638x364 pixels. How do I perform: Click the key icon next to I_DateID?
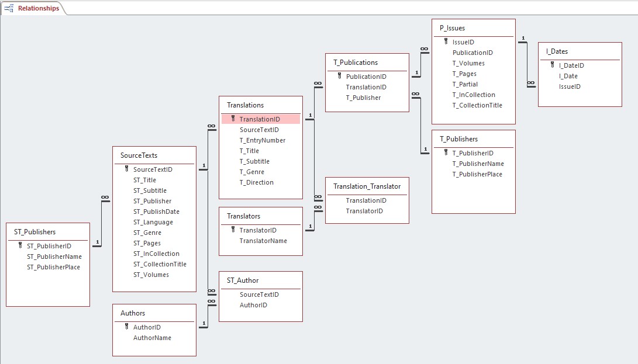(x=553, y=65)
